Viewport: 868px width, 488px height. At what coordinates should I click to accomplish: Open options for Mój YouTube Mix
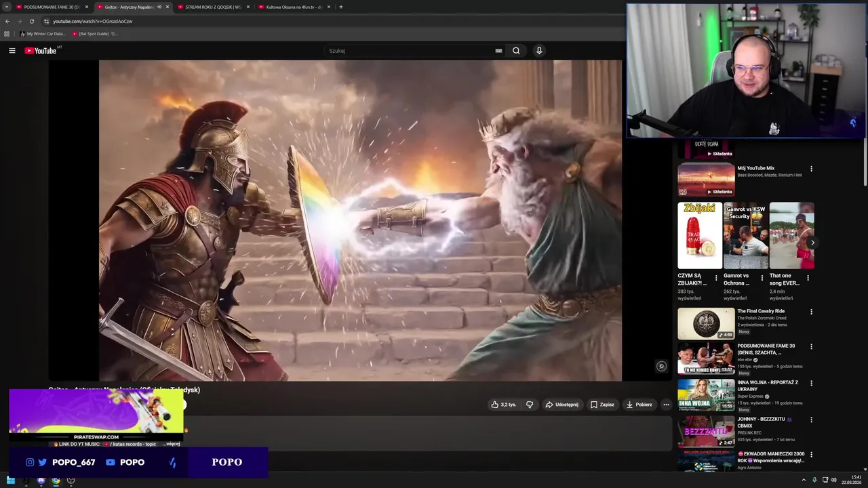click(811, 169)
